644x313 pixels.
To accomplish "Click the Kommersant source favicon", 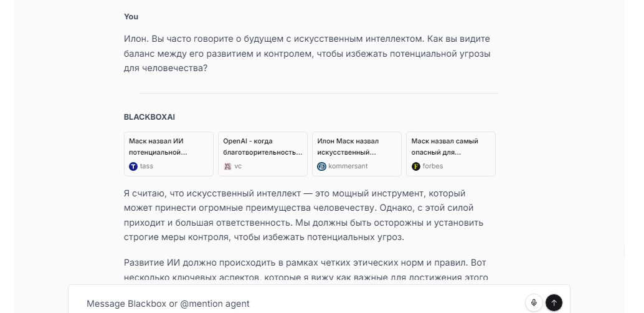I will coord(321,166).
